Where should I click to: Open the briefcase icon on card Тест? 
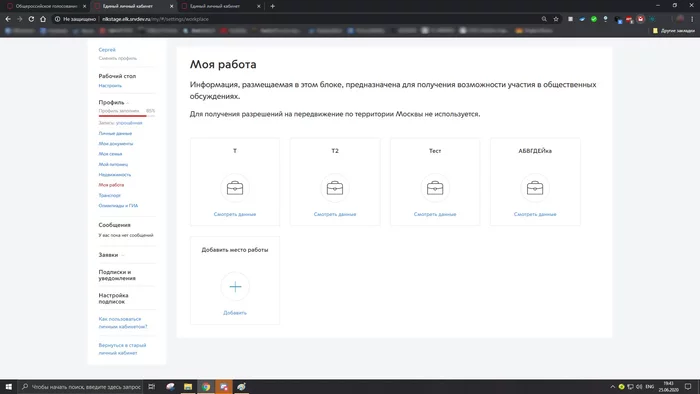point(435,188)
